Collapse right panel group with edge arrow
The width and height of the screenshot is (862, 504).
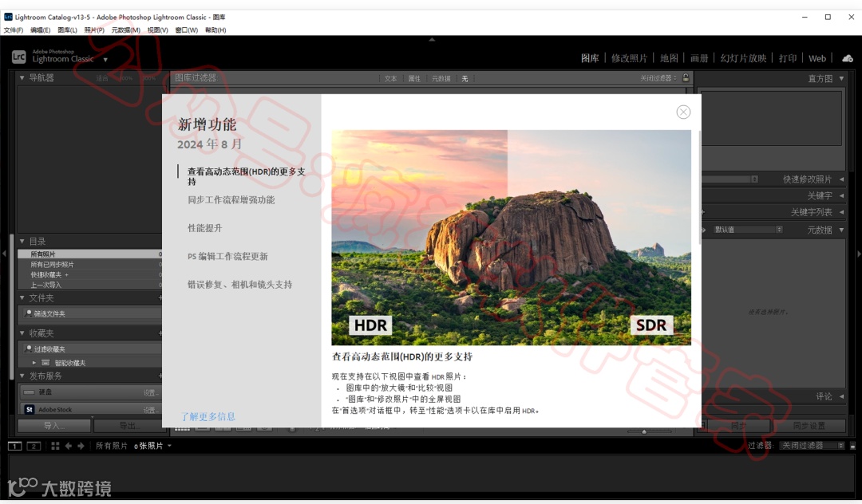tap(859, 254)
